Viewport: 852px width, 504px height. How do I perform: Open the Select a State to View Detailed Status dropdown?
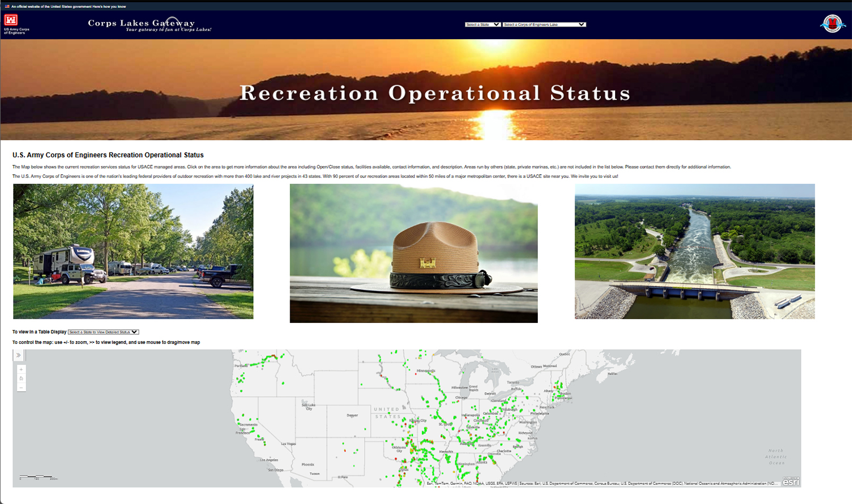pos(102,332)
